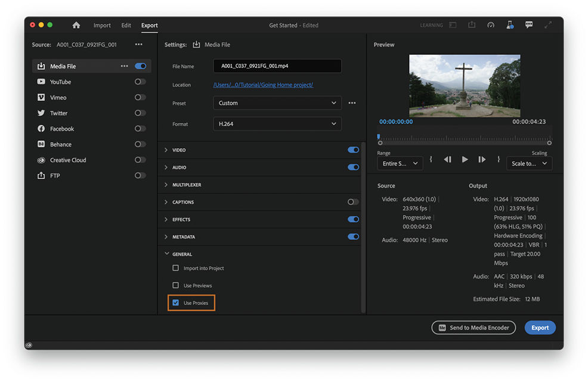Disable the Use Proxies checkbox
Screen dimensions: 588x382
tap(175, 303)
